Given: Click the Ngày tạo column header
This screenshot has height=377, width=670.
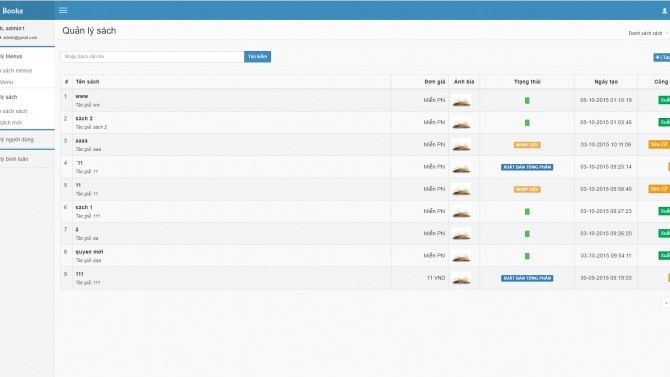Looking at the screenshot, I should (x=606, y=82).
